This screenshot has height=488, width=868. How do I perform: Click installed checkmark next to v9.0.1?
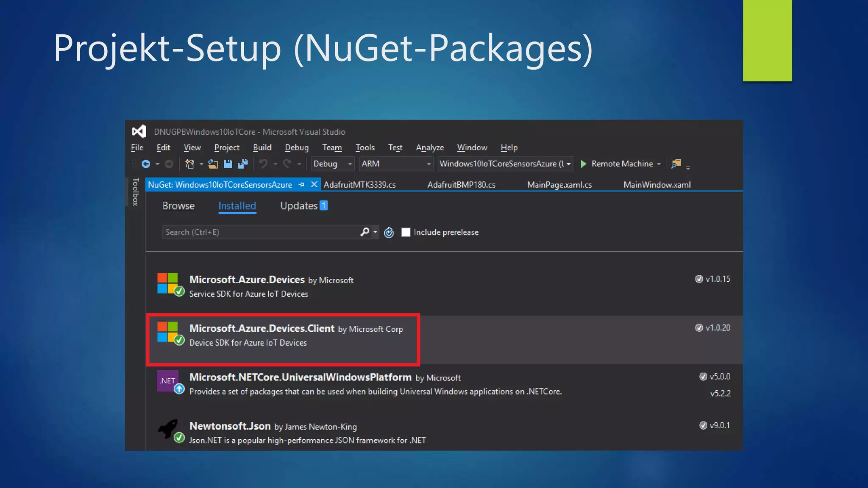pyautogui.click(x=703, y=425)
